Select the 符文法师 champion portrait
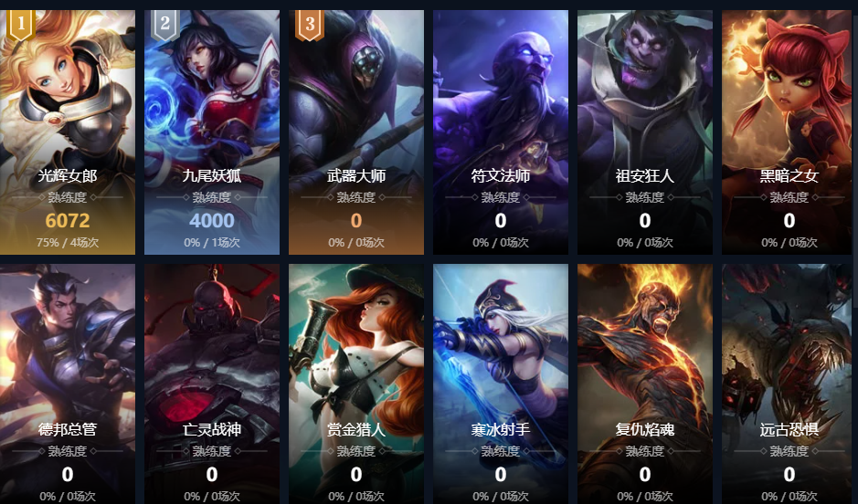The width and height of the screenshot is (858, 504). pos(501,132)
